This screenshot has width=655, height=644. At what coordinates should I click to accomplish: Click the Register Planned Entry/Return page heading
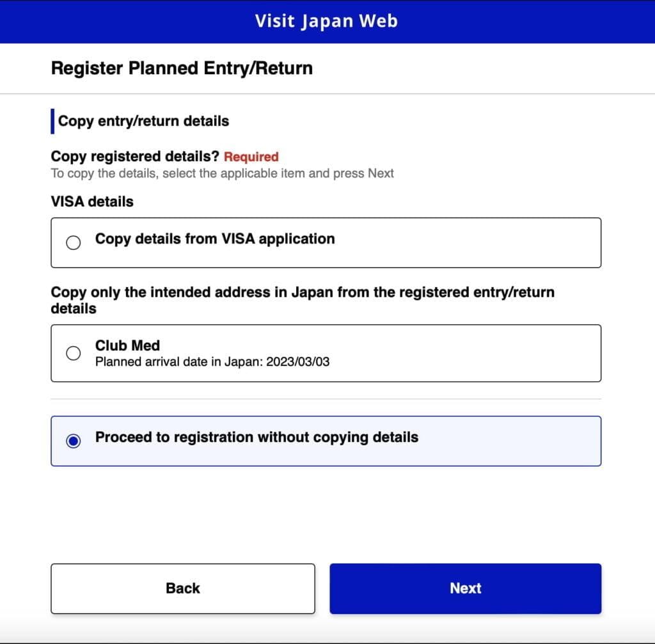pyautogui.click(x=182, y=68)
